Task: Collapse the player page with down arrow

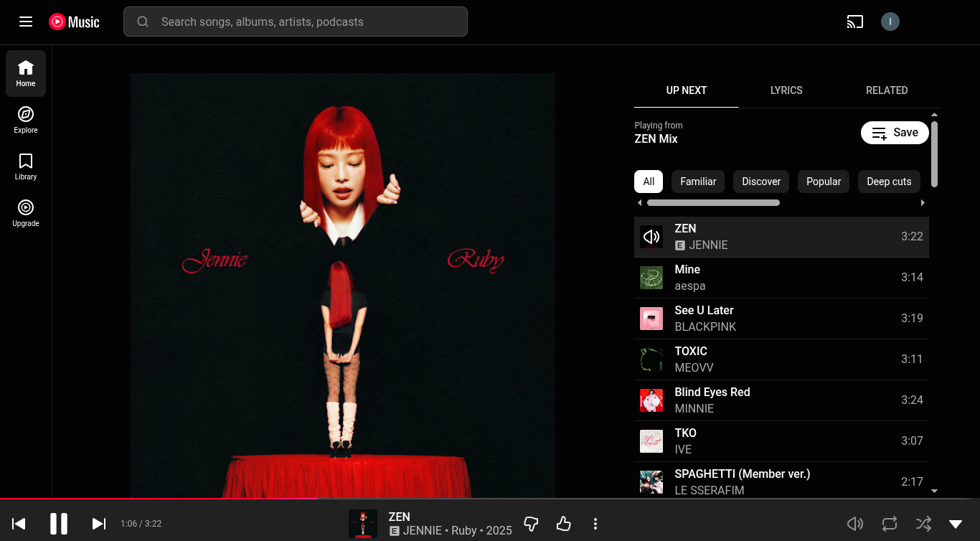Action: (956, 524)
